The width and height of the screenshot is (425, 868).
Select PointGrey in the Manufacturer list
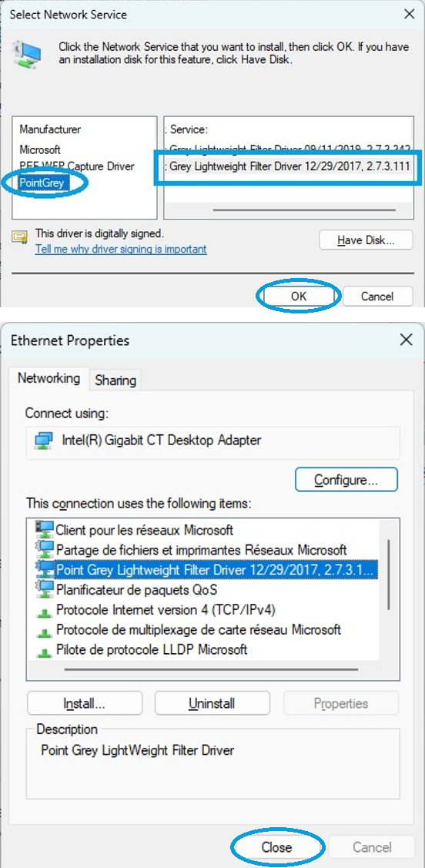point(43,182)
